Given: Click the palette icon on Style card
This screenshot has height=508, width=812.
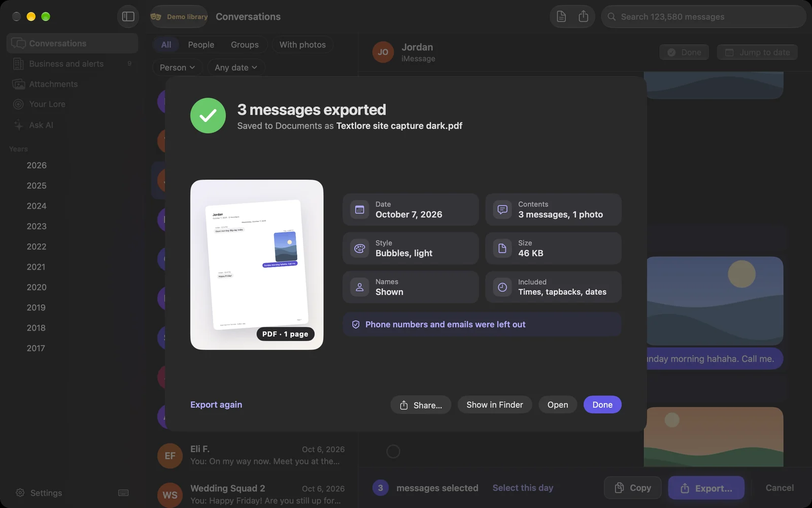Looking at the screenshot, I should point(359,248).
